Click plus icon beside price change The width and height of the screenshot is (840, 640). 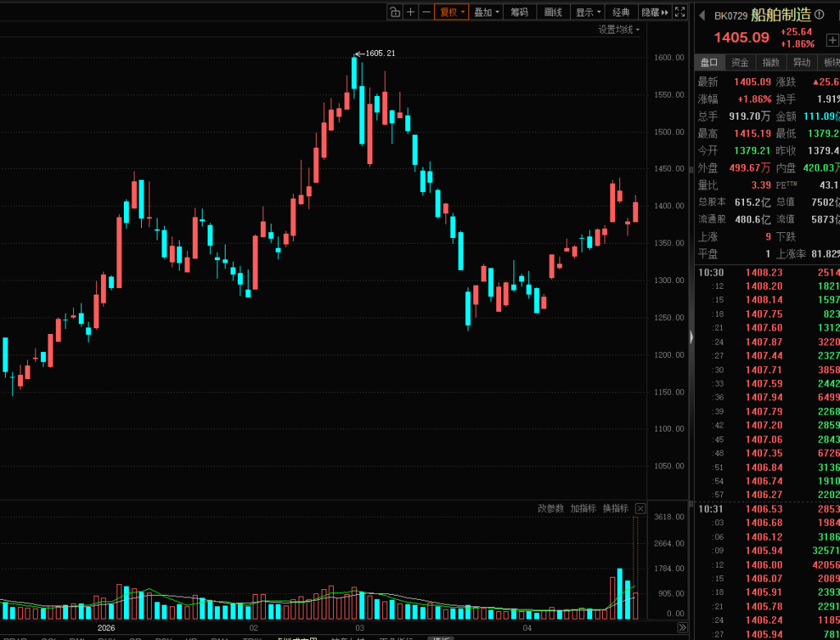(x=832, y=39)
